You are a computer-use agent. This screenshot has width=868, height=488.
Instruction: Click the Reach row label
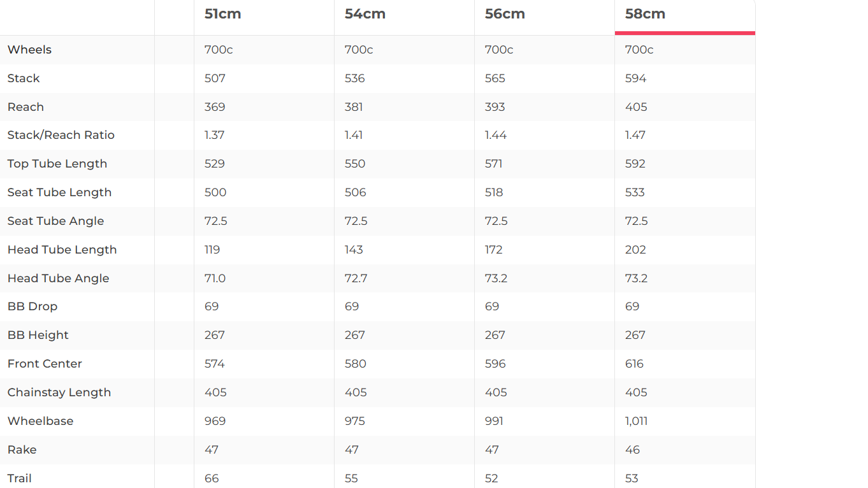point(25,107)
